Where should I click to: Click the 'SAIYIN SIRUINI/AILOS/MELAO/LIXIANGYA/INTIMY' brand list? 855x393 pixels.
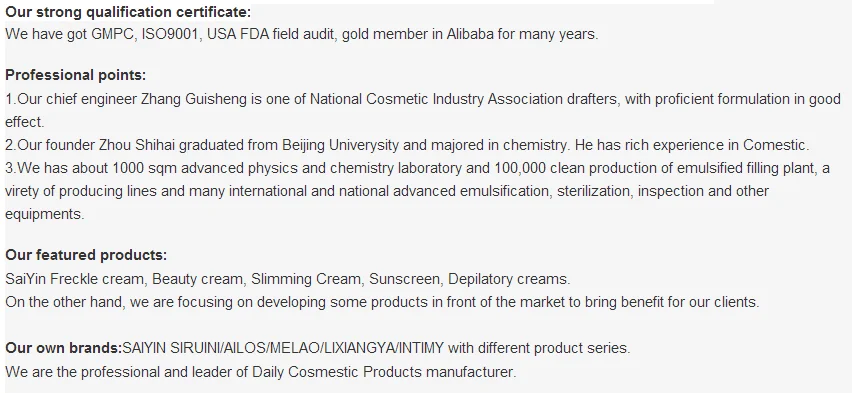tap(283, 348)
